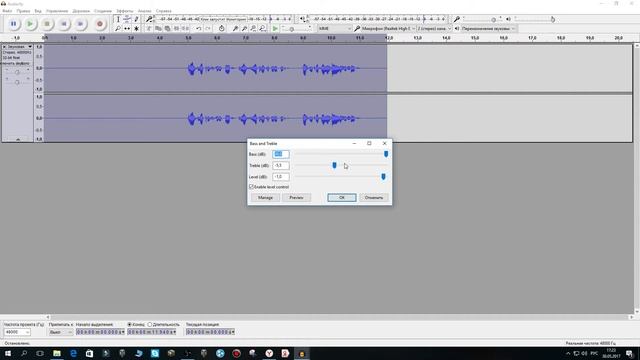
Task: Click the Trim audio icon
Action: click(x=176, y=29)
